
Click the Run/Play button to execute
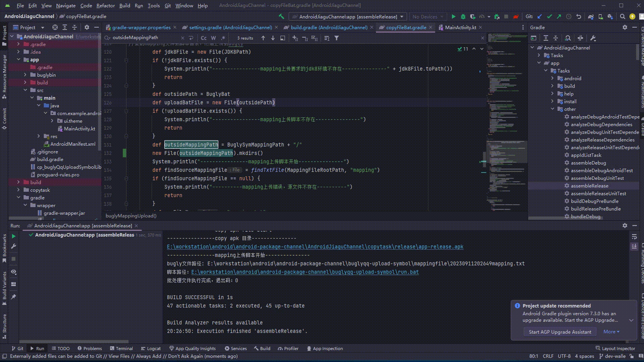(453, 16)
